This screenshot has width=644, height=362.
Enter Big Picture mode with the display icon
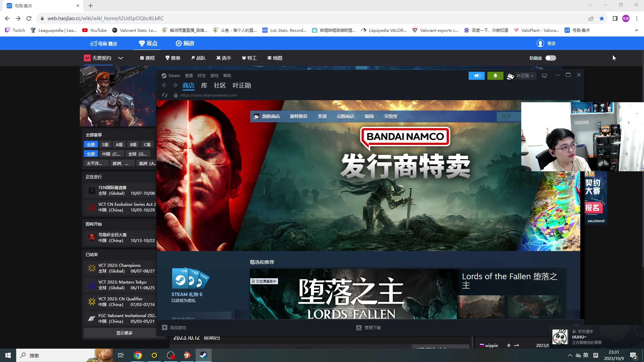544,75
